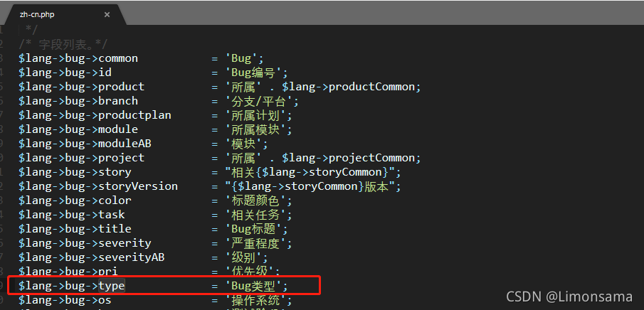Screen dimensions: 644x310
Task: Click the $lang->bug->common line
Action: point(142,58)
